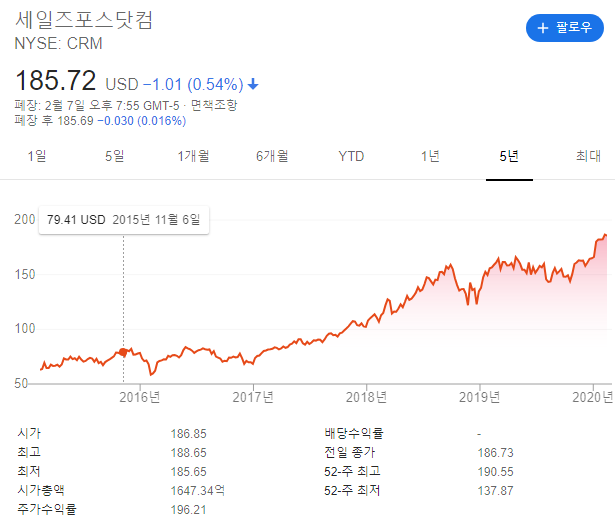Screen dimensions: 615x523
Task: Open the YTD chart tab
Action: 351,156
